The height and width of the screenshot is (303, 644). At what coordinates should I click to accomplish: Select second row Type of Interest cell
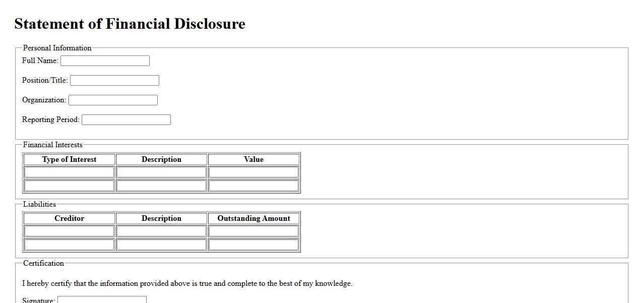[x=70, y=186]
